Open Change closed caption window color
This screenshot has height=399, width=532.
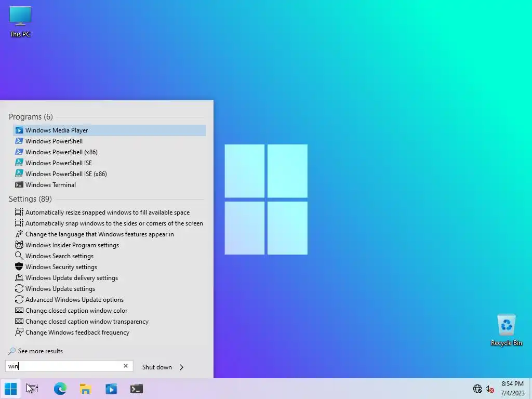(109, 311)
